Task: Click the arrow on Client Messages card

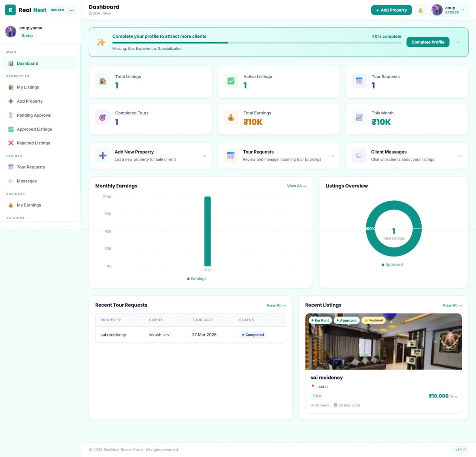Action: coord(459,156)
